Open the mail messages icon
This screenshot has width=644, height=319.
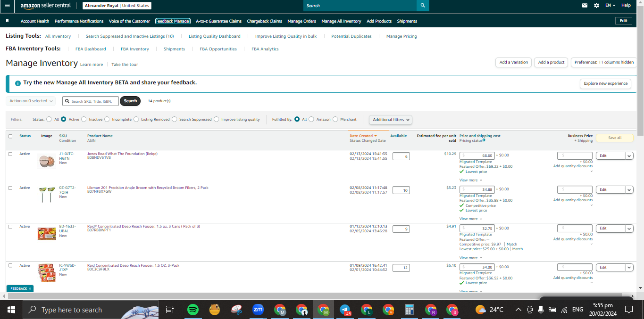[x=585, y=5]
